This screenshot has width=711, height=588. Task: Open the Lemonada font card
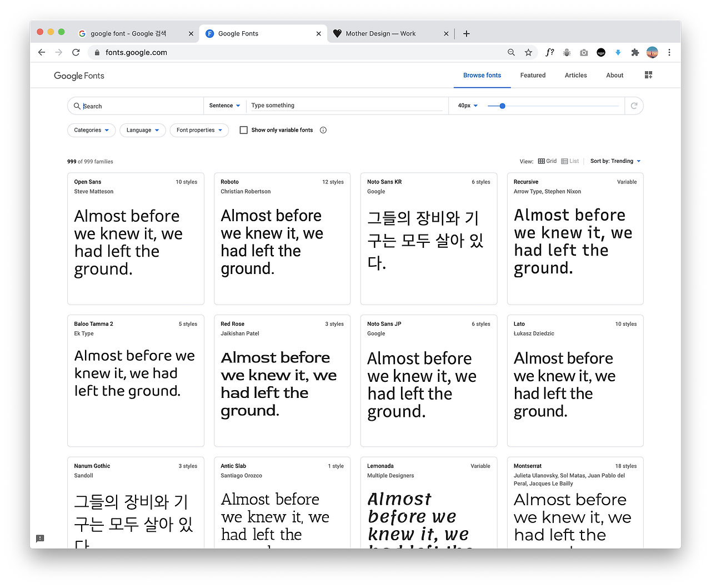tap(429, 502)
